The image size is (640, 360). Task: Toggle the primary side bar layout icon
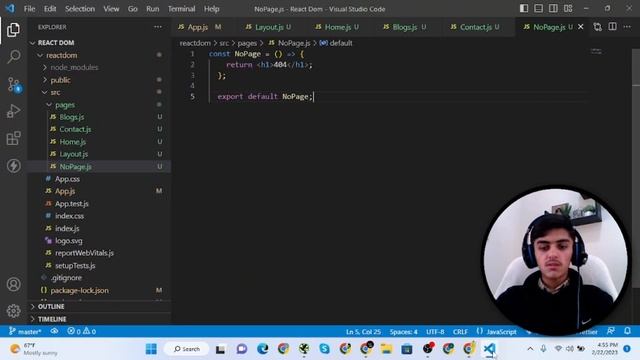click(x=524, y=9)
